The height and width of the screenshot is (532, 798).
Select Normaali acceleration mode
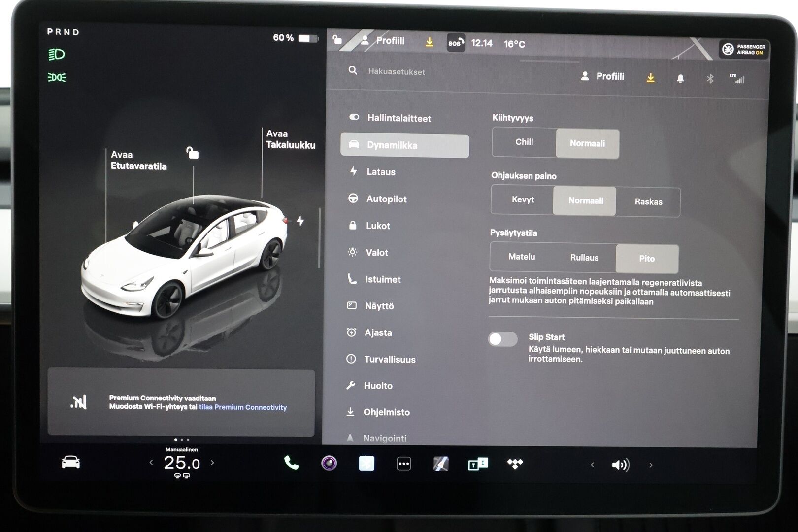click(587, 143)
